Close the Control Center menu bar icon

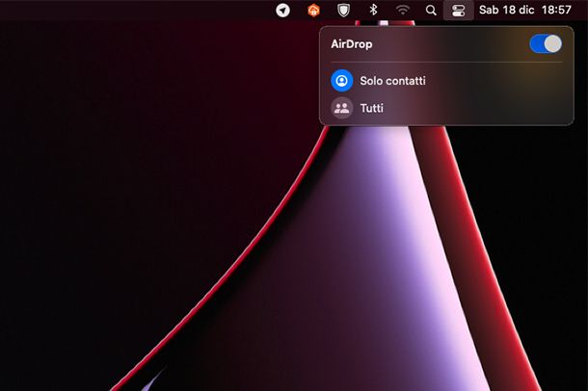458,10
